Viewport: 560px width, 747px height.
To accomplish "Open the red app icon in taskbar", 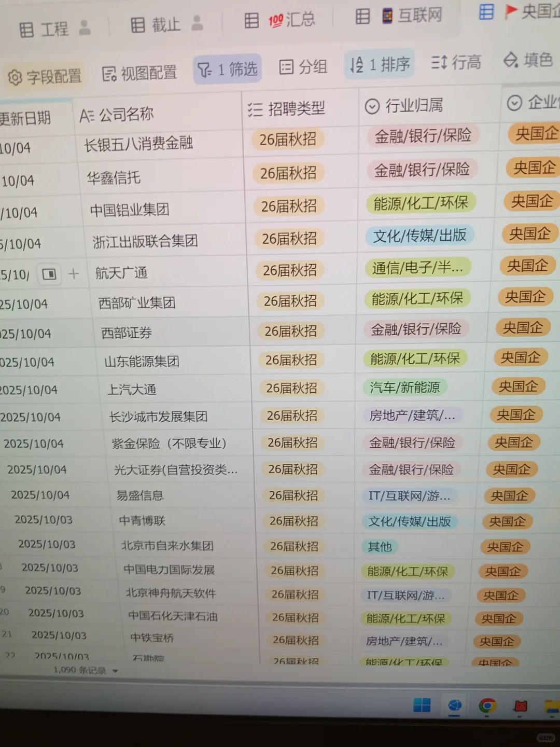I will pyautogui.click(x=520, y=707).
